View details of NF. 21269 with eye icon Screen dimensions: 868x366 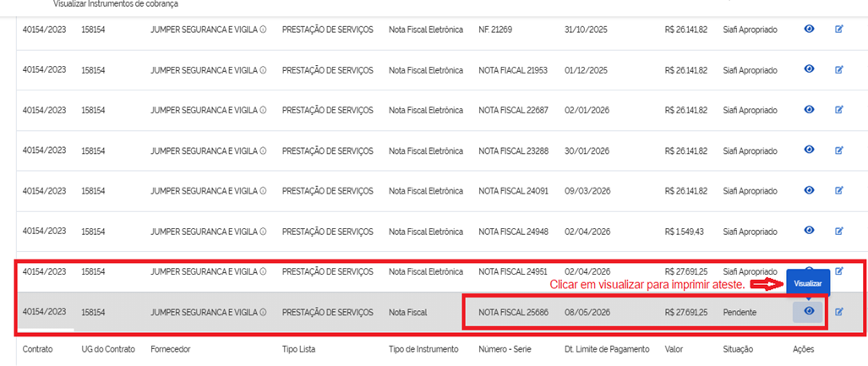pos(809,30)
